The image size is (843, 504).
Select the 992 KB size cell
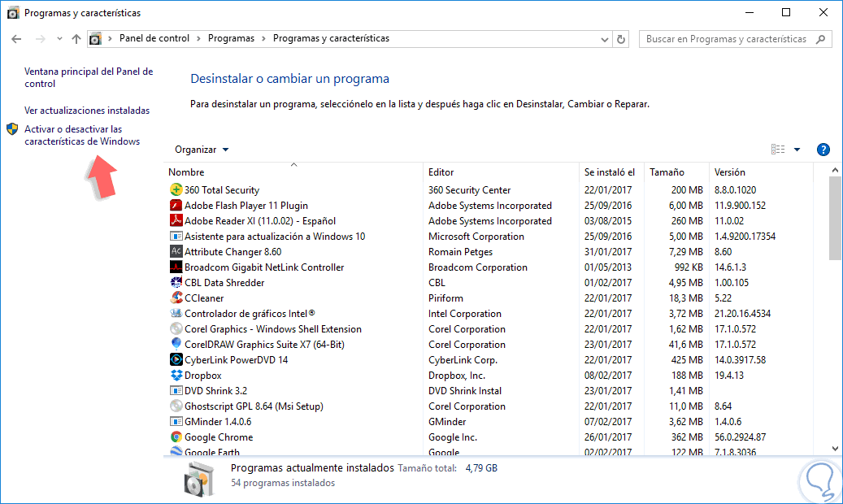point(689,267)
